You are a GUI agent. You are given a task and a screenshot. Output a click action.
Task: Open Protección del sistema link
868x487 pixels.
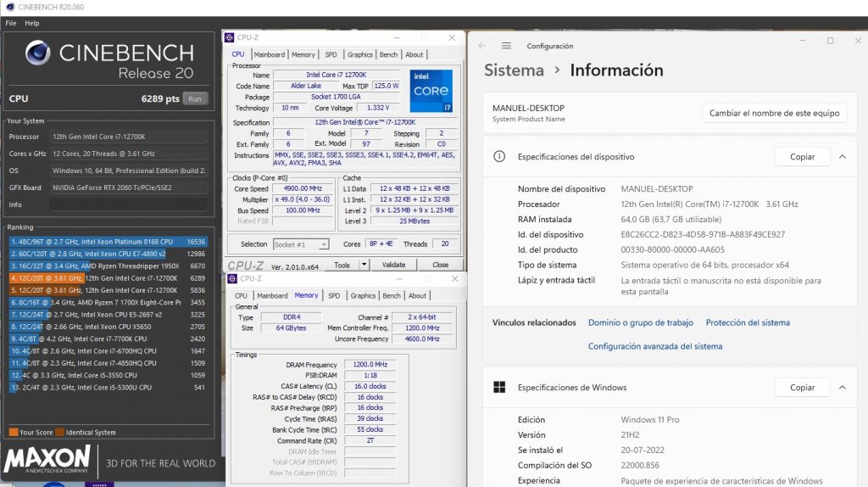[x=748, y=322]
